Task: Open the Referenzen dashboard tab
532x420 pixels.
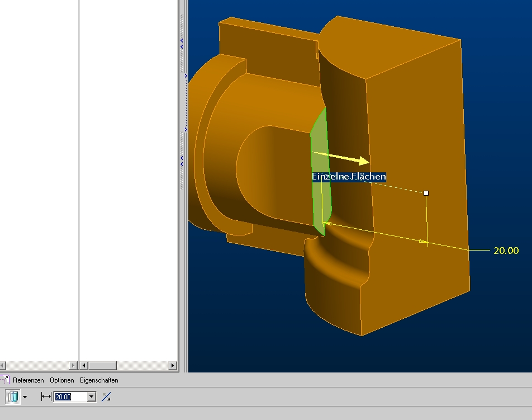Action: click(x=28, y=380)
